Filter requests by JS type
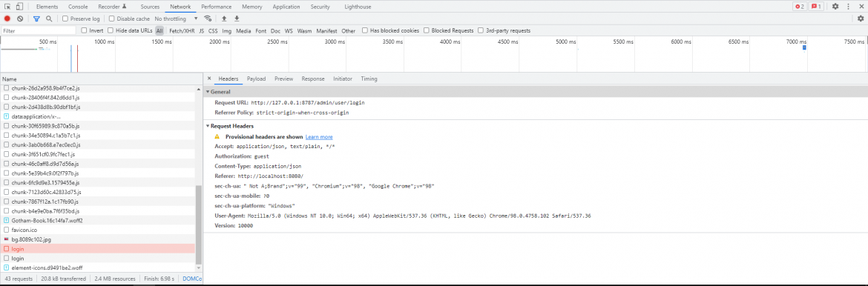This screenshot has width=868, height=286. pos(202,31)
